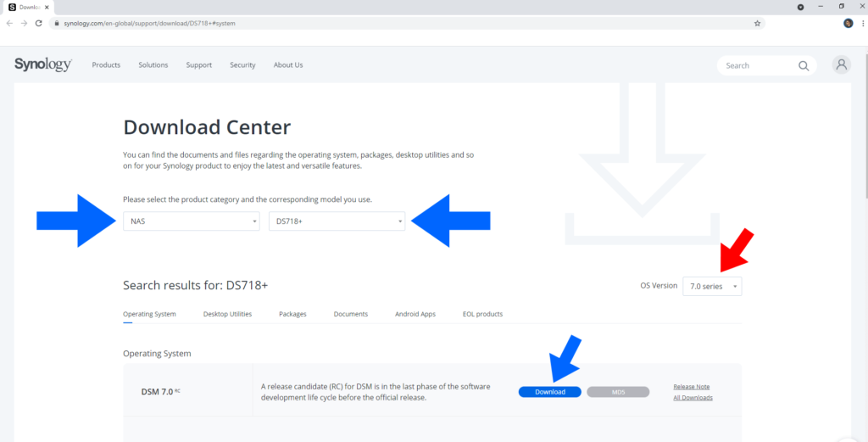Open the Support menu
Viewport: 868px width, 442px height.
tap(198, 64)
